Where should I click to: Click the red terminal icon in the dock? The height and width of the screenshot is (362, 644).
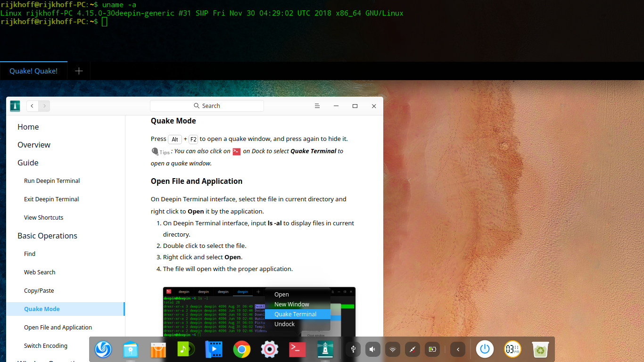pyautogui.click(x=297, y=349)
